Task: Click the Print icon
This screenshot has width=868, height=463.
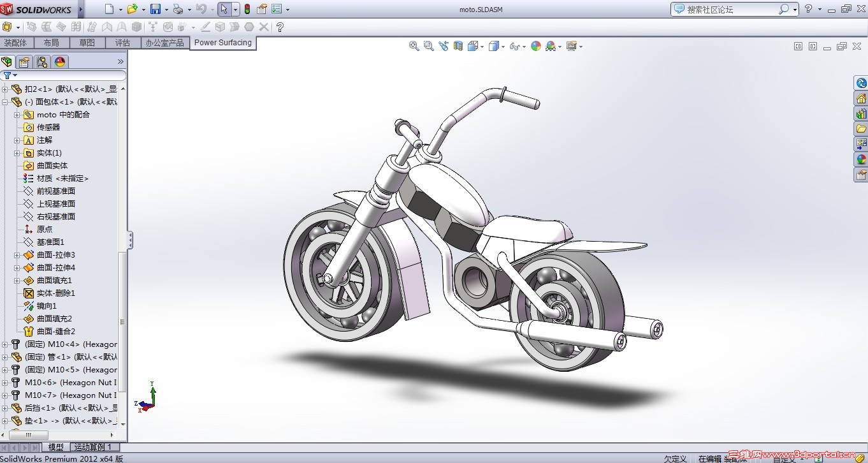Action: (x=178, y=9)
